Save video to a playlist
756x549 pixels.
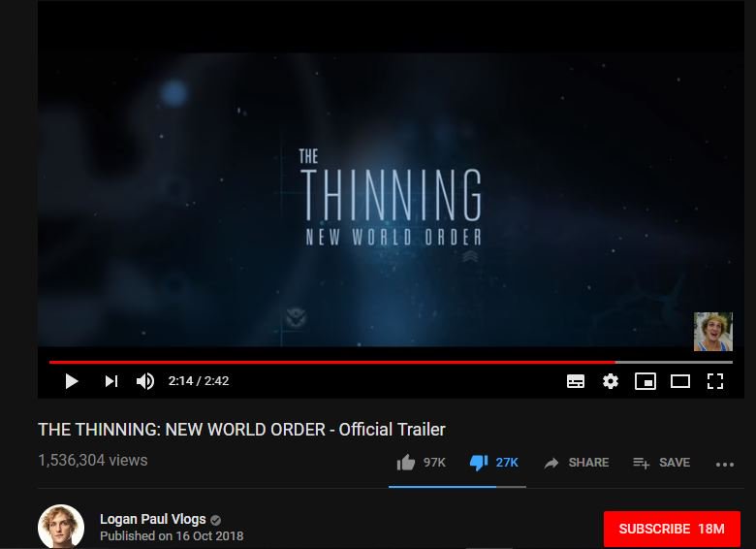pos(661,463)
